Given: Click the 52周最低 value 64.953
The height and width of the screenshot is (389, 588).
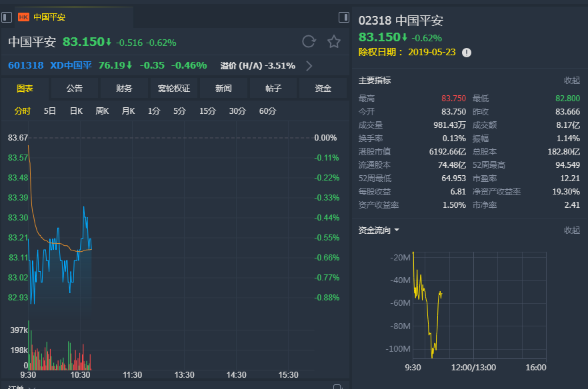Looking at the screenshot, I should click(454, 179).
